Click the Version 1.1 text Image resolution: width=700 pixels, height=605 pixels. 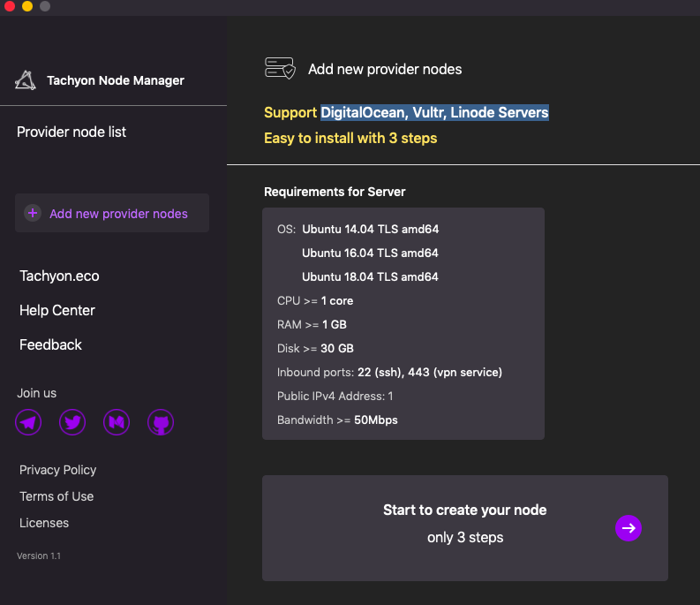(x=38, y=556)
